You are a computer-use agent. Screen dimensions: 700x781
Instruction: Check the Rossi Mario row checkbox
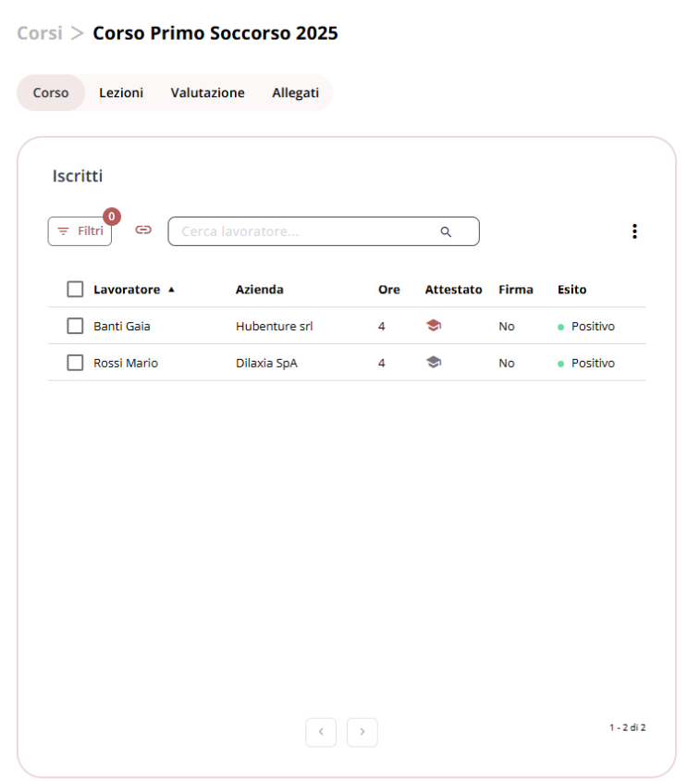click(x=75, y=363)
